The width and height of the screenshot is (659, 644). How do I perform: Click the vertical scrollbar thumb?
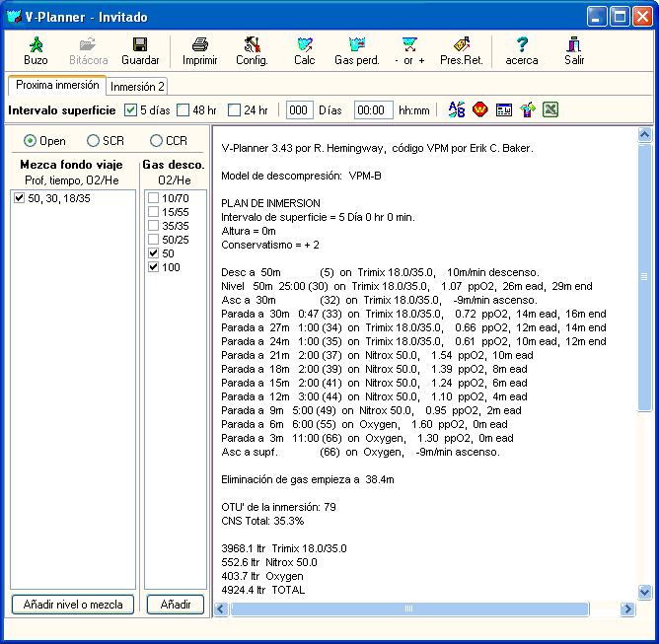[644, 277]
